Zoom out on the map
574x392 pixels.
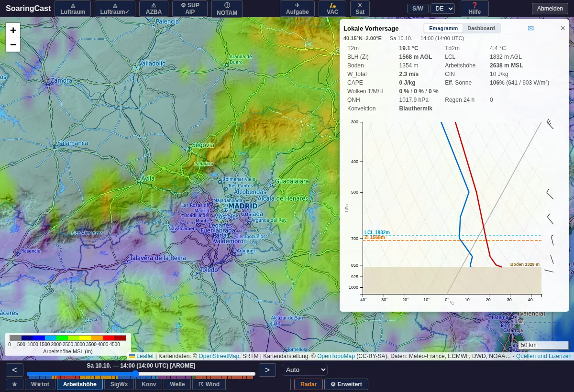click(x=13, y=44)
